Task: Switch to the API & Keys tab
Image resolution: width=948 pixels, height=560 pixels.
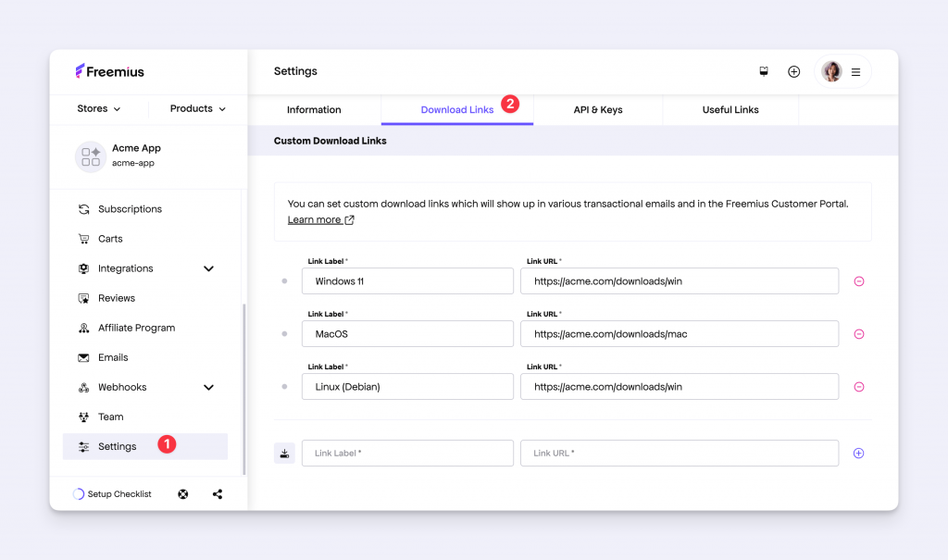Action: tap(597, 109)
